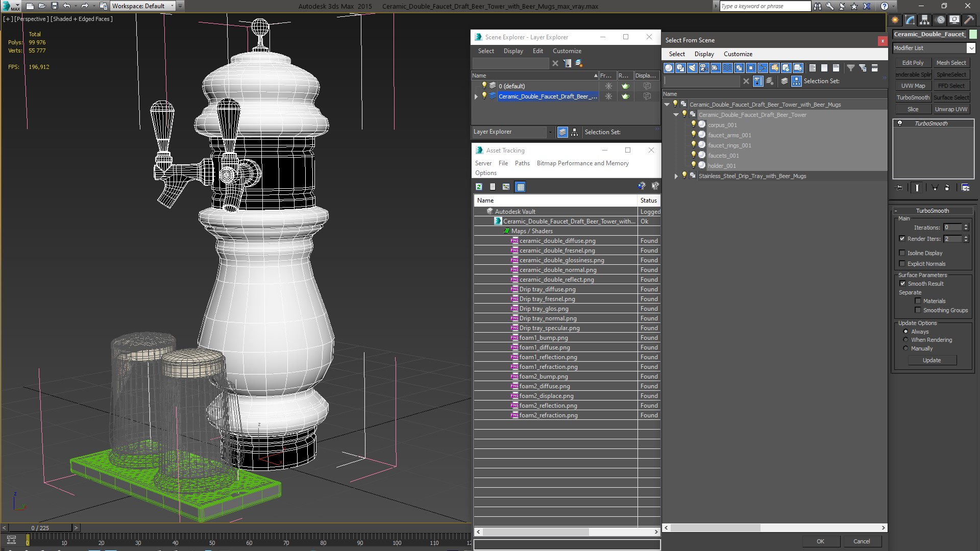
Task: Expand Stainless_Steel_Drip_Tray_with_Beer_Mugs node
Action: tap(676, 176)
